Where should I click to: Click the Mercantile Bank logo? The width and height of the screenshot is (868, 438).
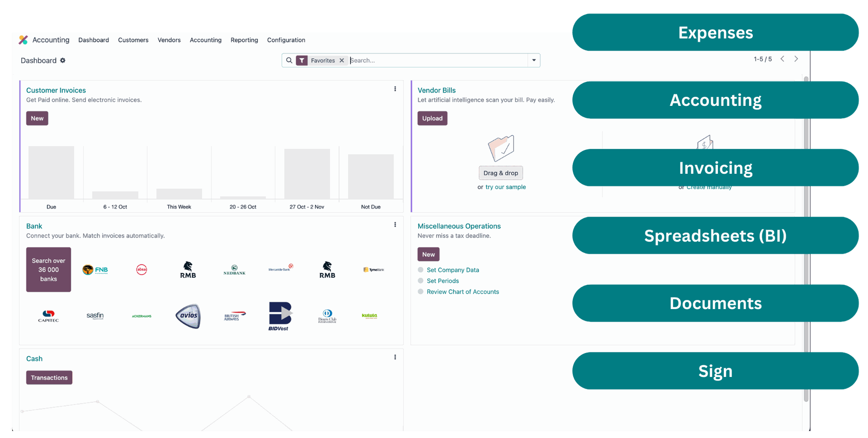pyautogui.click(x=281, y=268)
